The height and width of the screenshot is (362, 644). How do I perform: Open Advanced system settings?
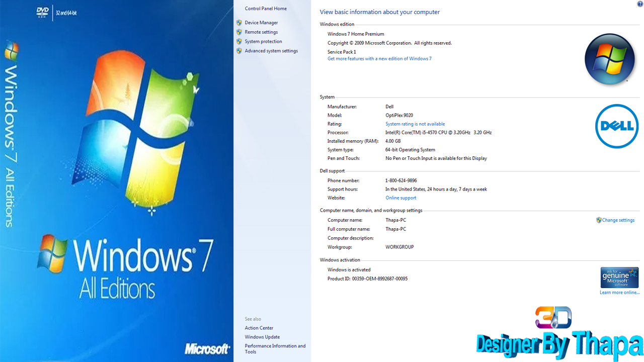point(271,51)
